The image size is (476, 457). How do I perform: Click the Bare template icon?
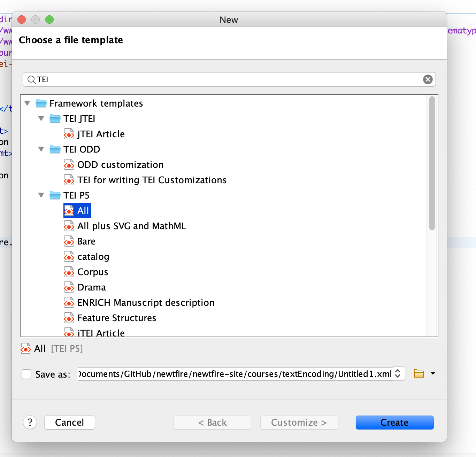coord(69,241)
